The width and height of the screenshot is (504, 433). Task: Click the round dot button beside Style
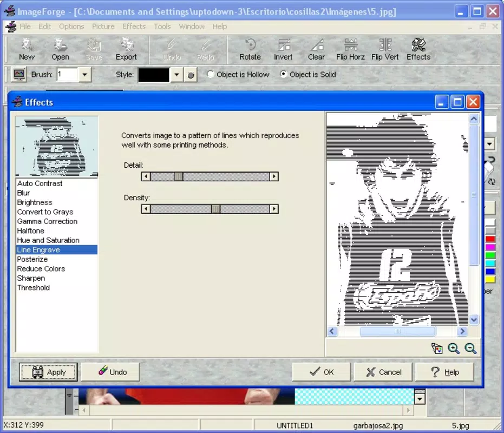pyautogui.click(x=191, y=75)
